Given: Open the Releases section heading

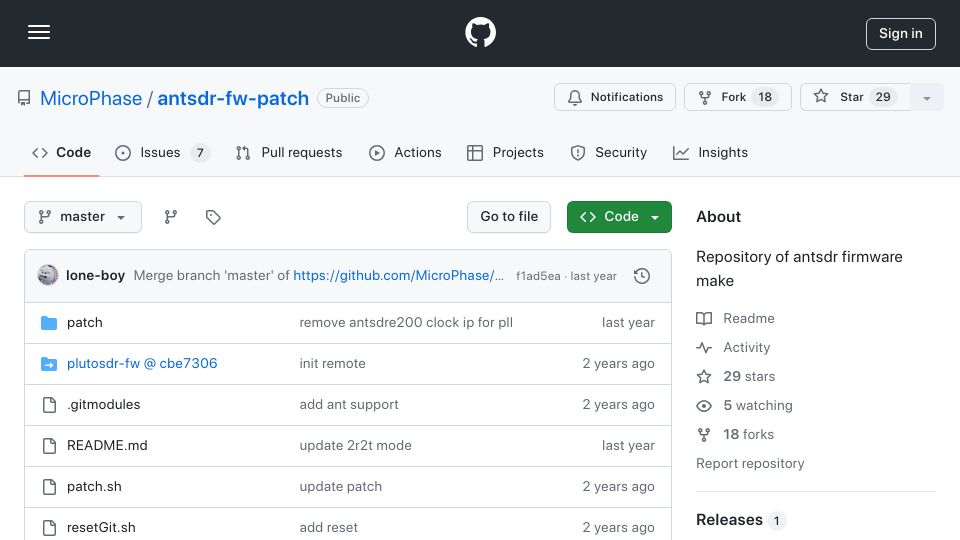Looking at the screenshot, I should (x=729, y=520).
